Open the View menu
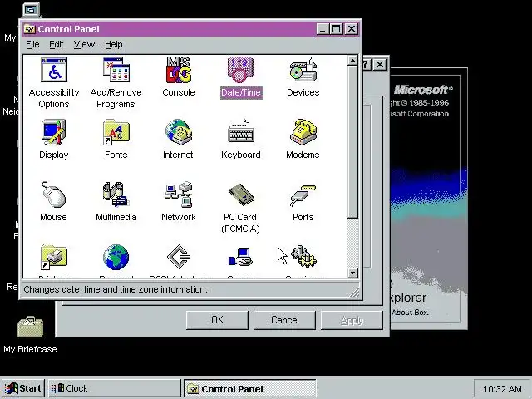 (84, 44)
